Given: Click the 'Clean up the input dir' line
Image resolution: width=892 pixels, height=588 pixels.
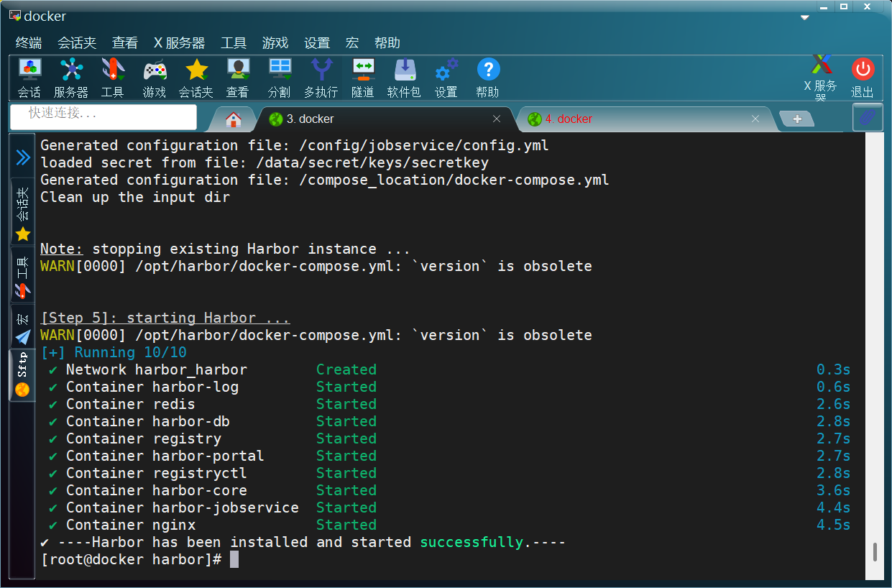Looking at the screenshot, I should pyautogui.click(x=135, y=197).
